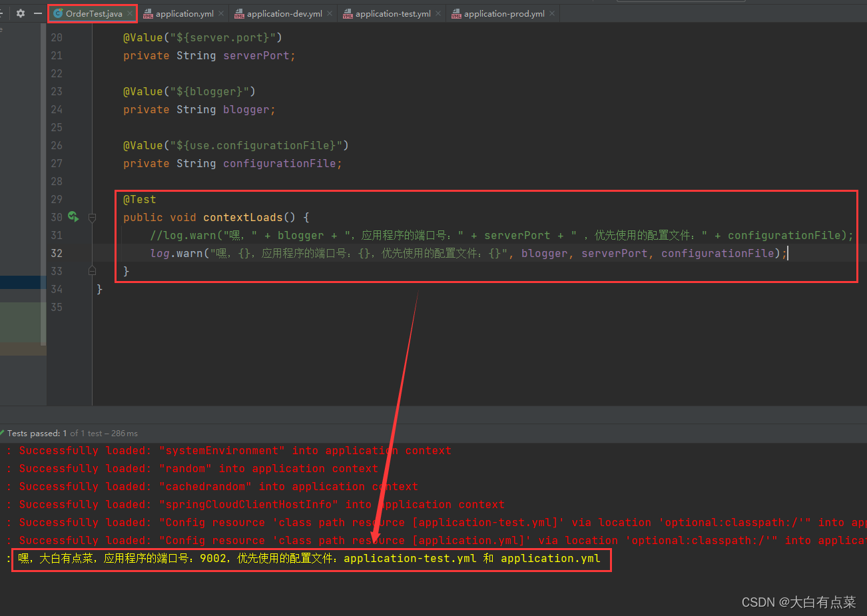Click the YML file icon on application.yml tab
The height and width of the screenshot is (616, 867).
(x=148, y=14)
